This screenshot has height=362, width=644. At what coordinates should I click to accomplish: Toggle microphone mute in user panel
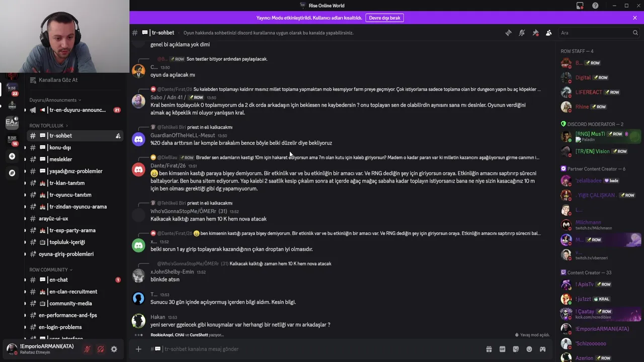click(87, 349)
